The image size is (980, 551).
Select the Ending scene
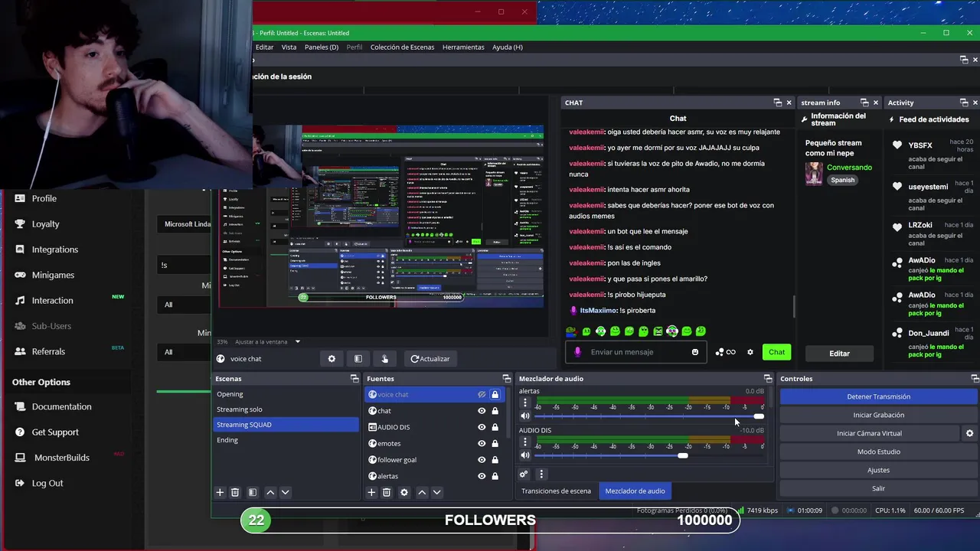(x=286, y=440)
